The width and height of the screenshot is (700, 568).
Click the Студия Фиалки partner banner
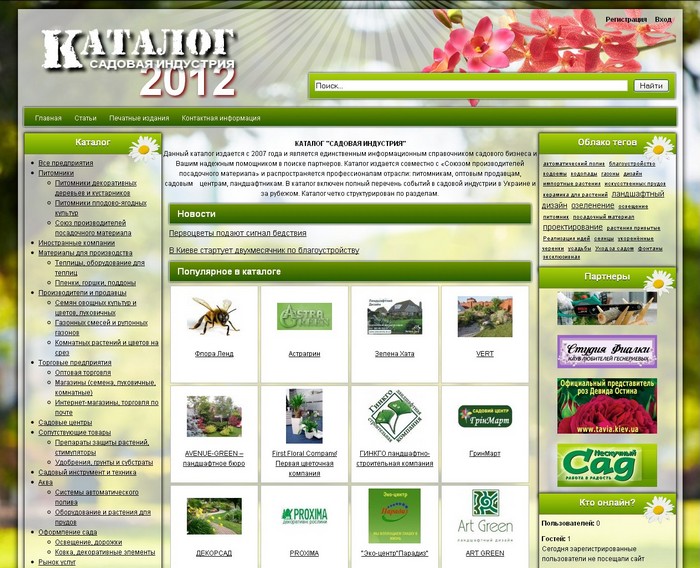pyautogui.click(x=607, y=351)
